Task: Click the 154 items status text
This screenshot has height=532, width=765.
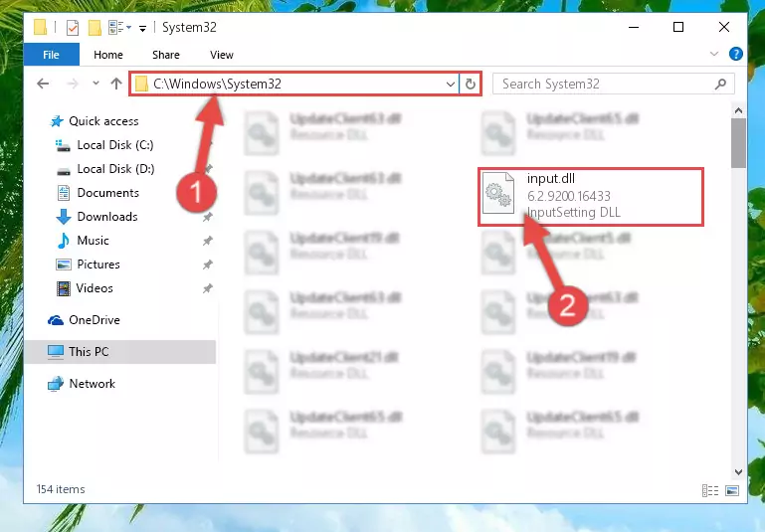Action: (x=61, y=489)
